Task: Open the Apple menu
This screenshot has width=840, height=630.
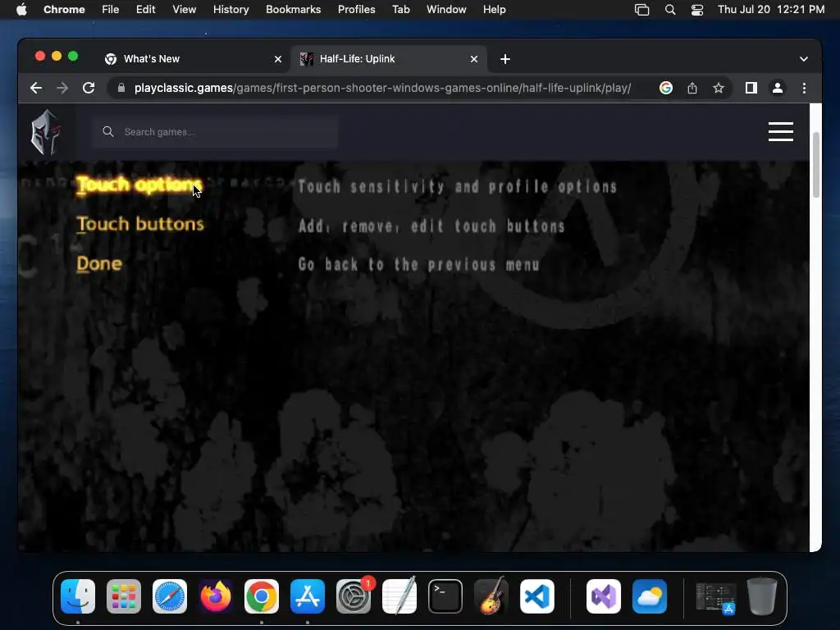Action: coord(21,10)
